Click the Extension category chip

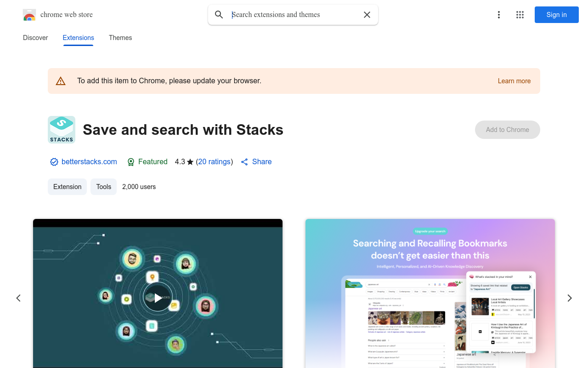coord(67,187)
